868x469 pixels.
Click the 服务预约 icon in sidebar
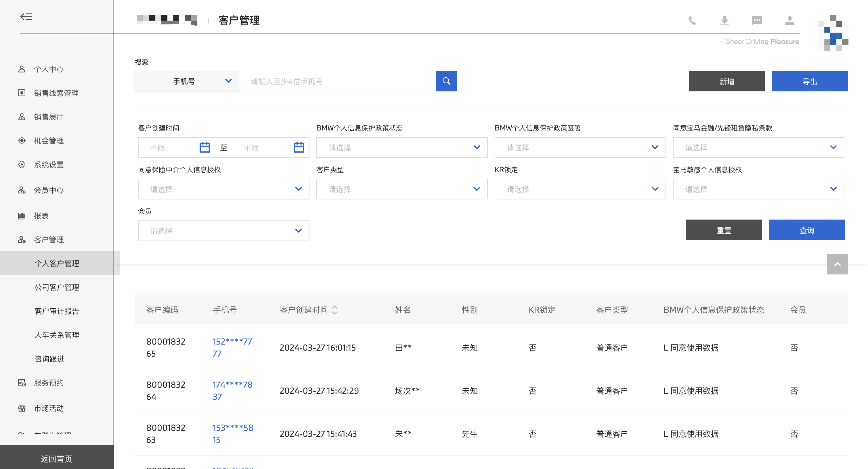22,383
